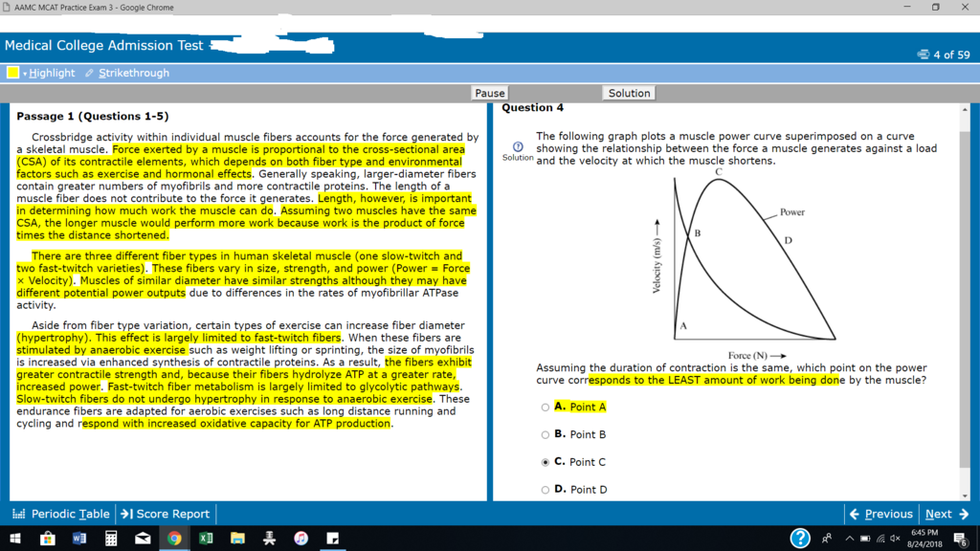Screen dimensions: 980x551
Task: Switch to Chrome in the taskbar
Action: [174, 539]
